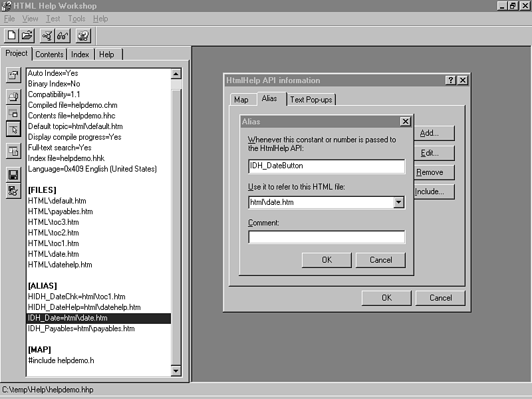Click the Compile toolbar icon

(47, 36)
